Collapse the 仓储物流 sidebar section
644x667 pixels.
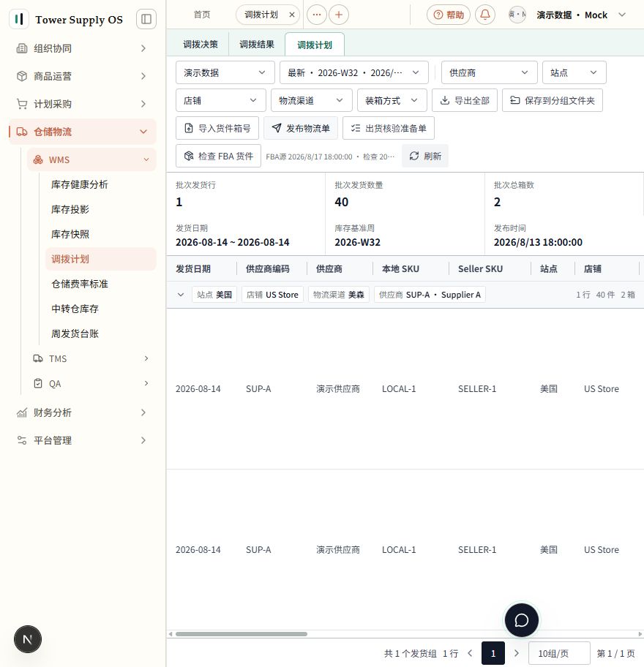click(83, 132)
